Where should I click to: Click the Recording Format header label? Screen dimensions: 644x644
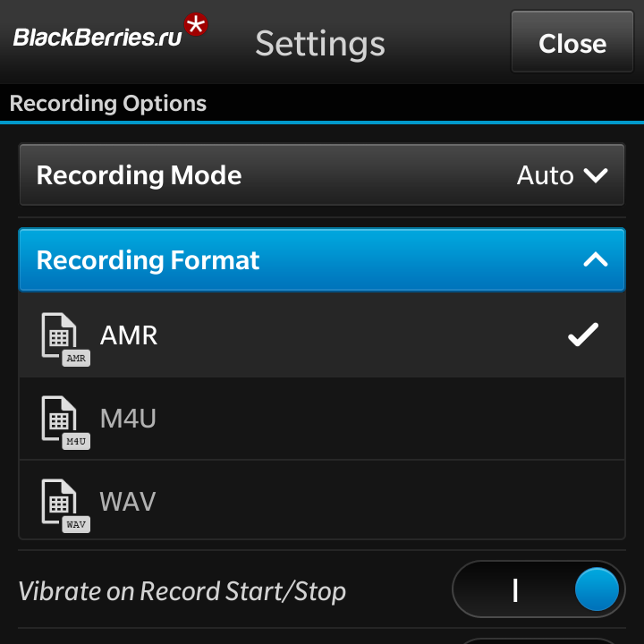(x=148, y=260)
